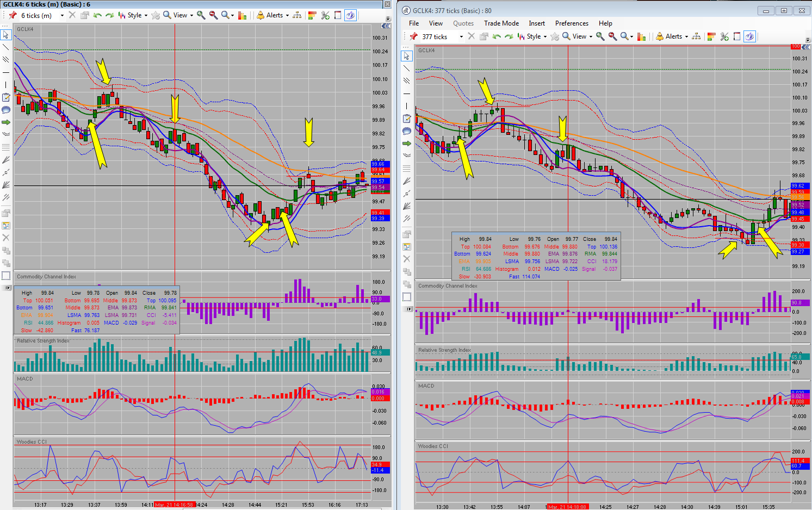The image size is (812, 510).
Task: Select the speech bubble tool in the 6 ticks chart
Action: pos(6,110)
